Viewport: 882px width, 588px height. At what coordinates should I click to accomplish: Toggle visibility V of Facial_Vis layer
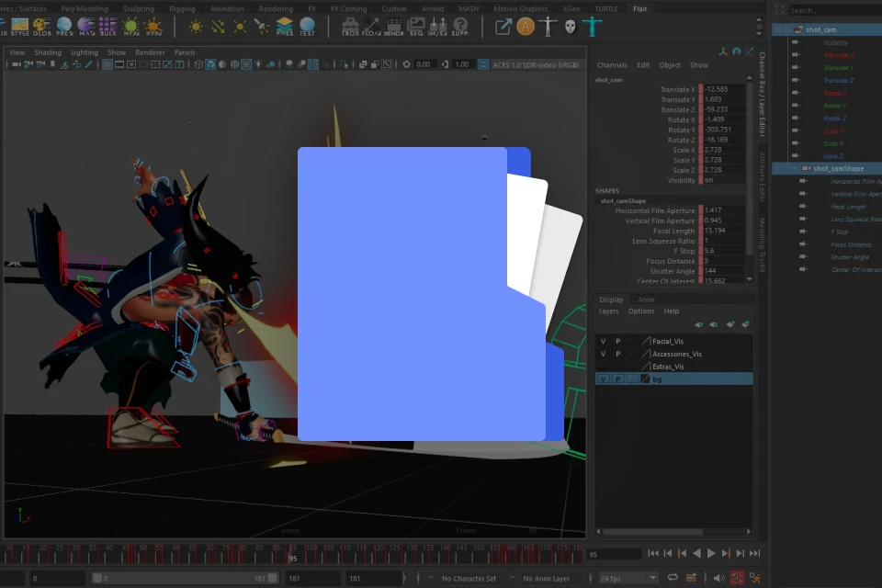click(x=603, y=341)
